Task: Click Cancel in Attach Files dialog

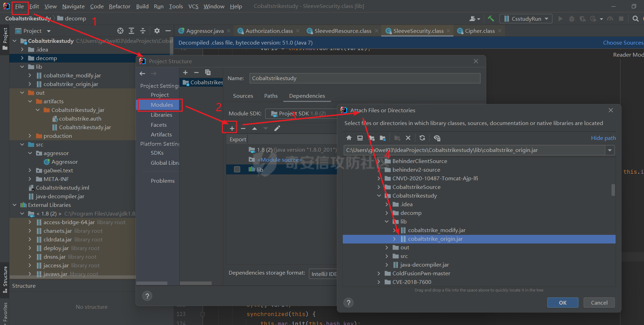Action: pyautogui.click(x=599, y=303)
